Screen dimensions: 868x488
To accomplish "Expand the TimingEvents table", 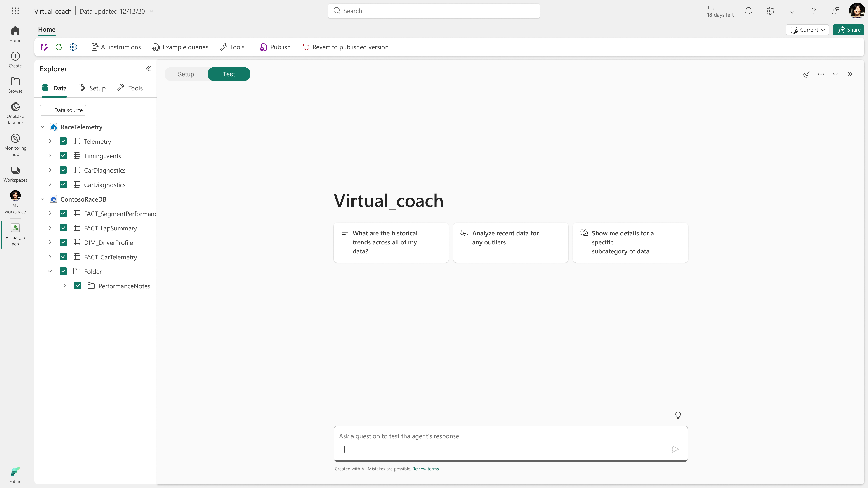I will click(50, 156).
